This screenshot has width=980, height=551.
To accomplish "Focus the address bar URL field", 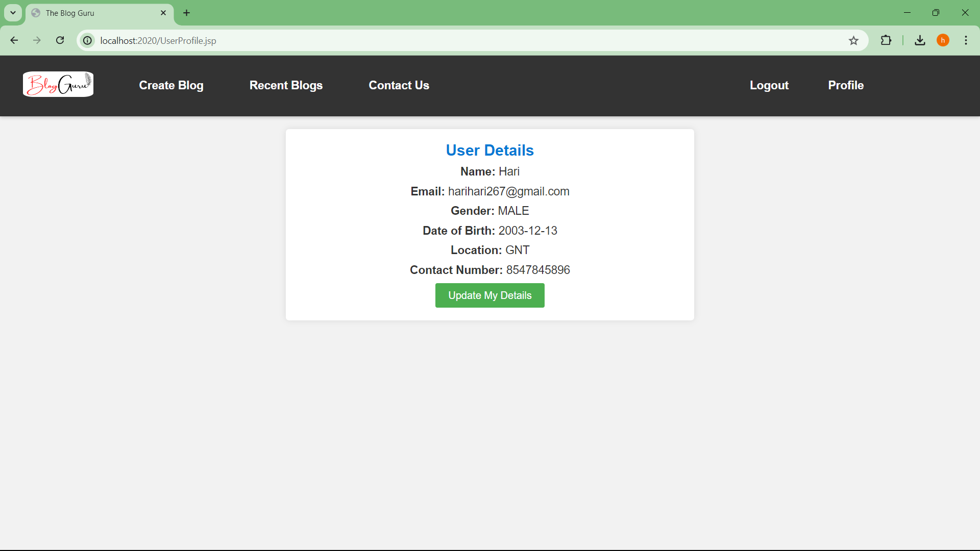I will (470, 40).
